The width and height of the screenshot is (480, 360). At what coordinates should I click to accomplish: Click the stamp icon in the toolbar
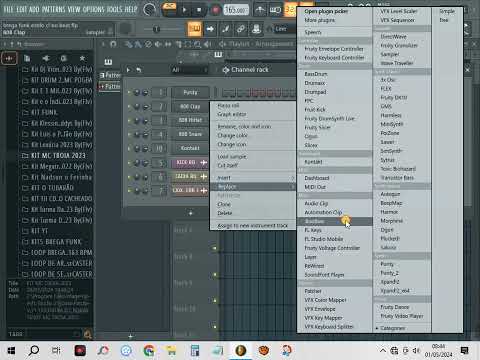pos(256,29)
